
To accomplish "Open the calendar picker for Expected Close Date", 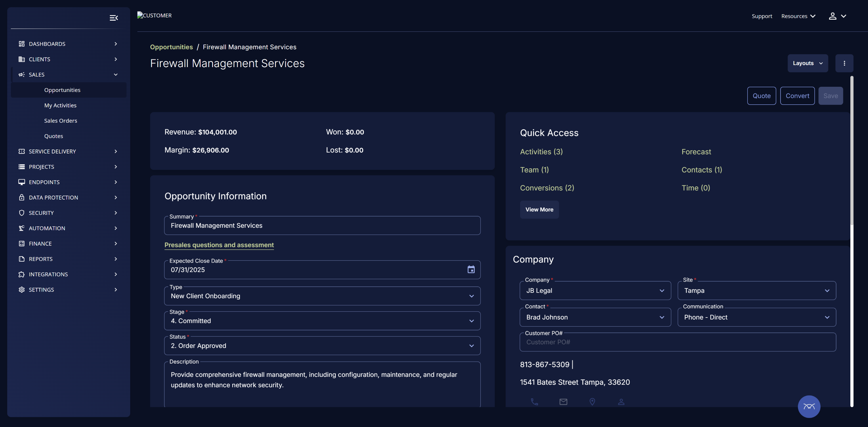I will 471,269.
